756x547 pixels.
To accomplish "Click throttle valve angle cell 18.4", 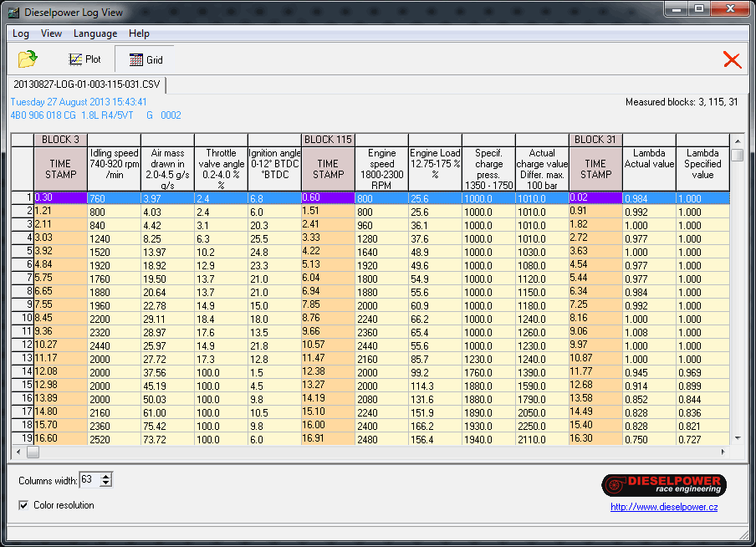I will 222,319.
